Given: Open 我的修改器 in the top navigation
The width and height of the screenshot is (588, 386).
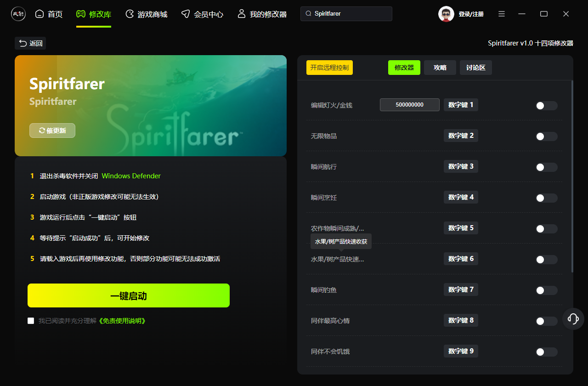Looking at the screenshot, I should [262, 14].
